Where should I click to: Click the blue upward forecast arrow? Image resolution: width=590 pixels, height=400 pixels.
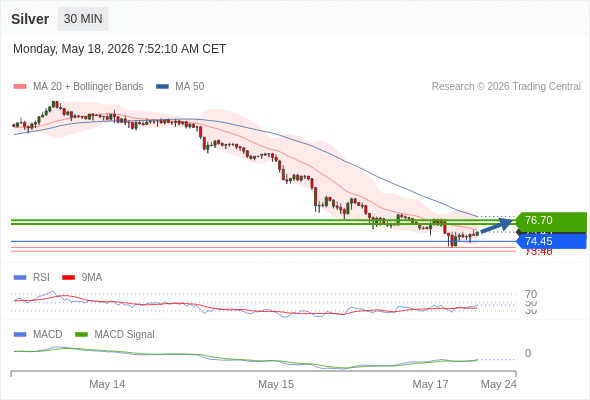tap(497, 225)
